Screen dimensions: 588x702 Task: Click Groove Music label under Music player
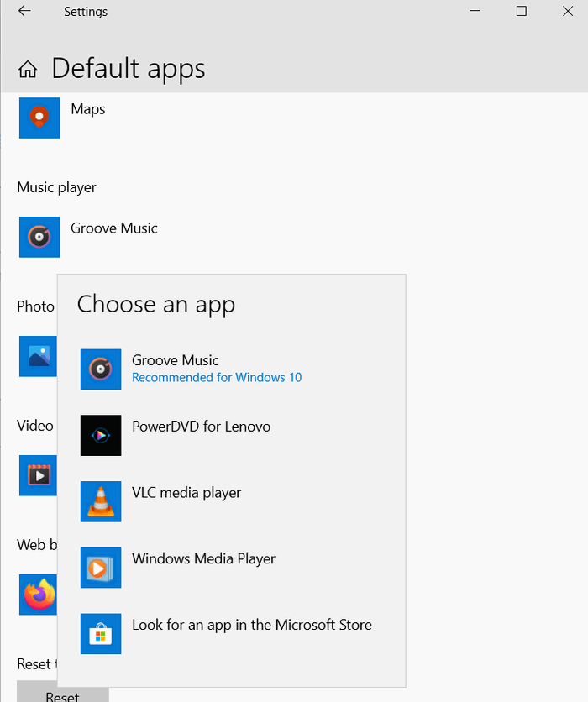[113, 228]
